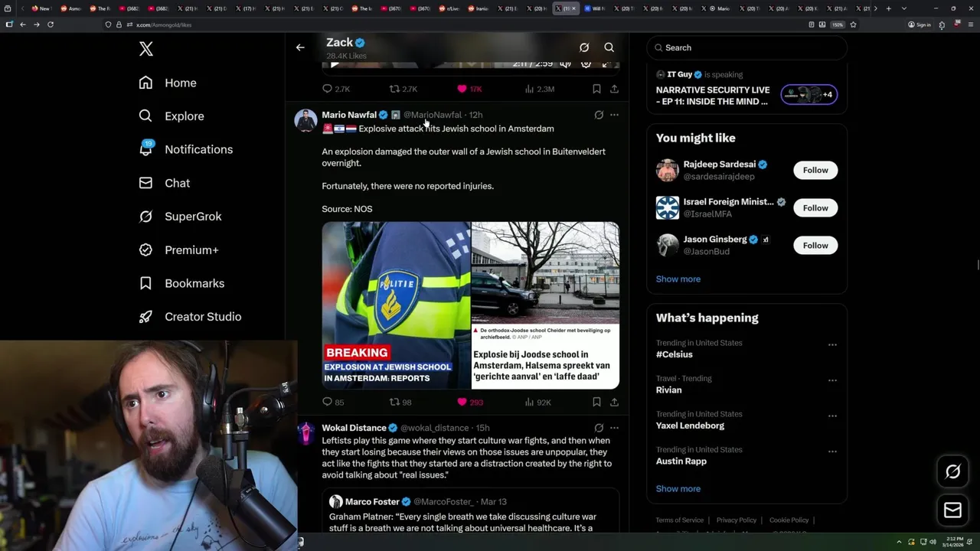
Task: Unlike Mario Nawfal's post with 293 likes
Action: [x=470, y=402]
